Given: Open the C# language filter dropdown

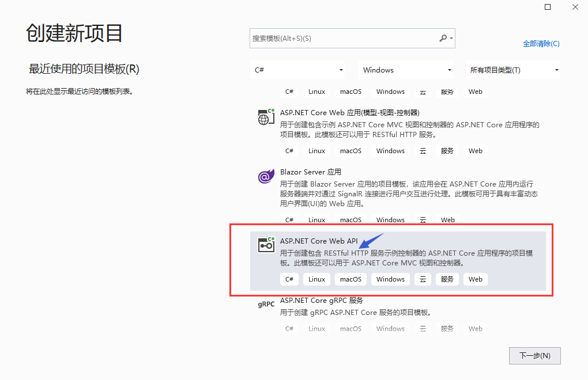Looking at the screenshot, I should pyautogui.click(x=297, y=70).
